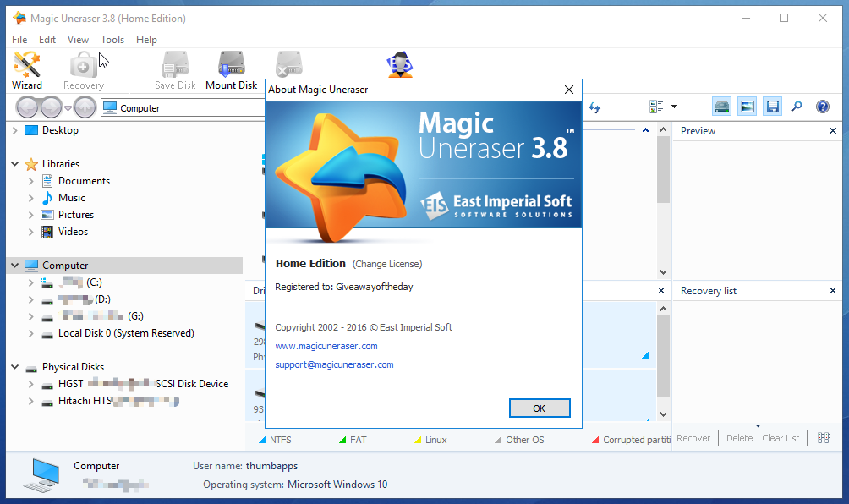Expand the HGST SCSI Disk Device node

pos(30,385)
